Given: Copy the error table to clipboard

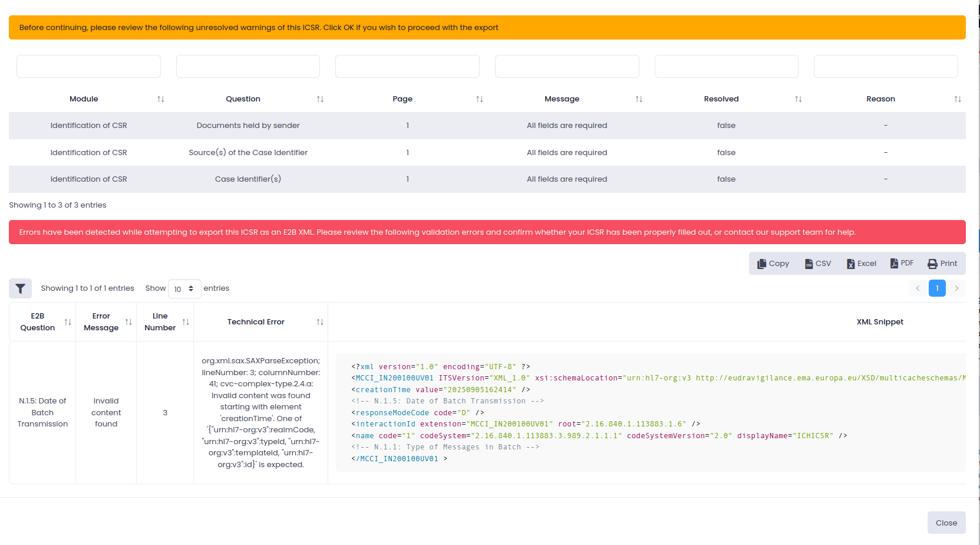Looking at the screenshot, I should [x=773, y=264].
